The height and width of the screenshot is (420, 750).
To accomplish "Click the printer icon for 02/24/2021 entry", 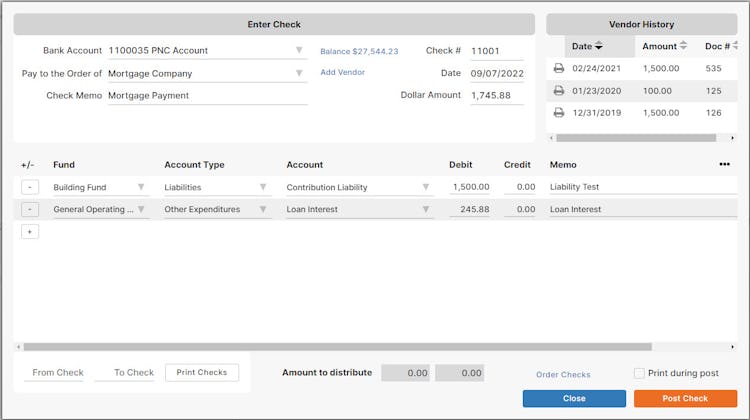I will point(558,68).
